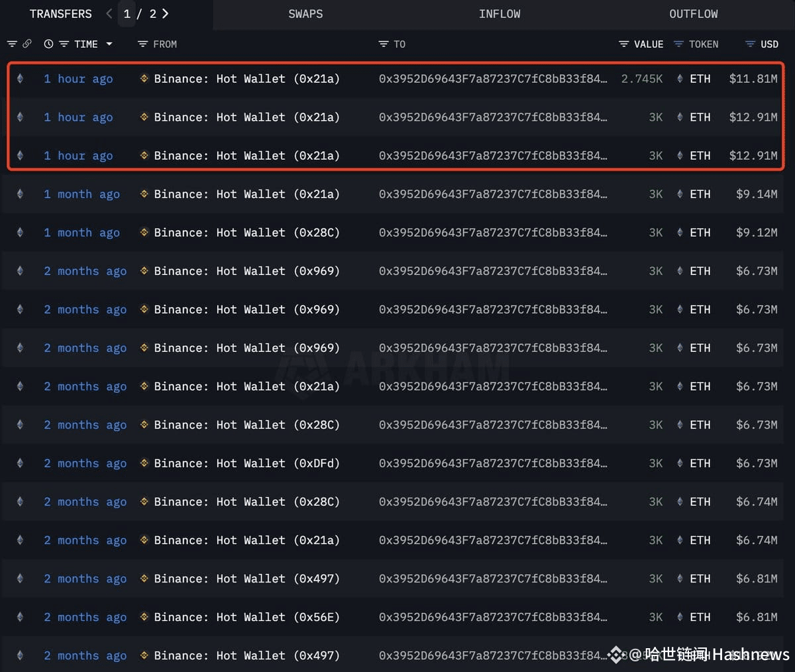
Task: Click Binance logo in the $9.12M row
Action: click(144, 233)
